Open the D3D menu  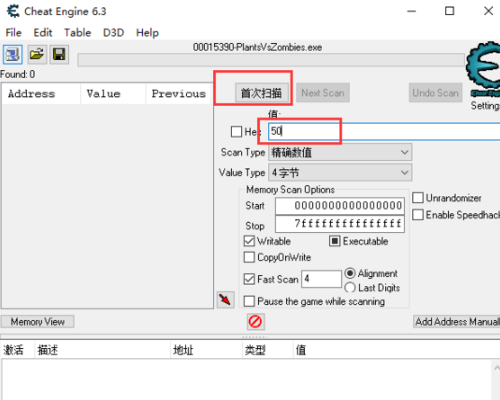point(114,33)
